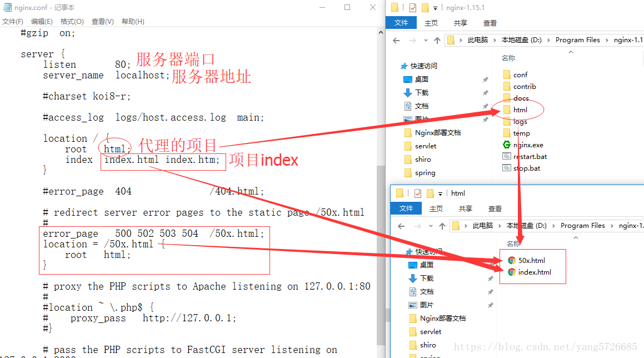The height and width of the screenshot is (358, 644).
Task: Select the html folder in nginx-1.15.1
Action: (x=515, y=110)
